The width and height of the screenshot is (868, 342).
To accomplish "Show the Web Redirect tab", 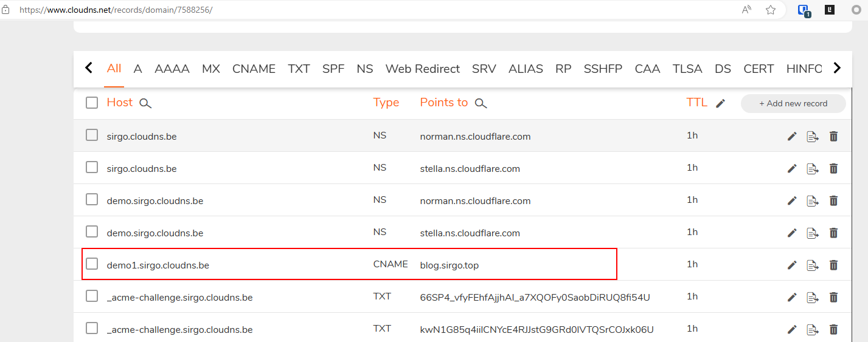I will click(422, 69).
